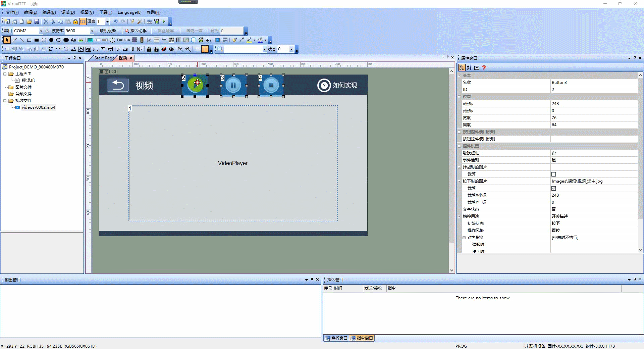The image size is (644, 349).
Task: Toggle the pin on 属性窗口 panel
Action: pos(635,58)
